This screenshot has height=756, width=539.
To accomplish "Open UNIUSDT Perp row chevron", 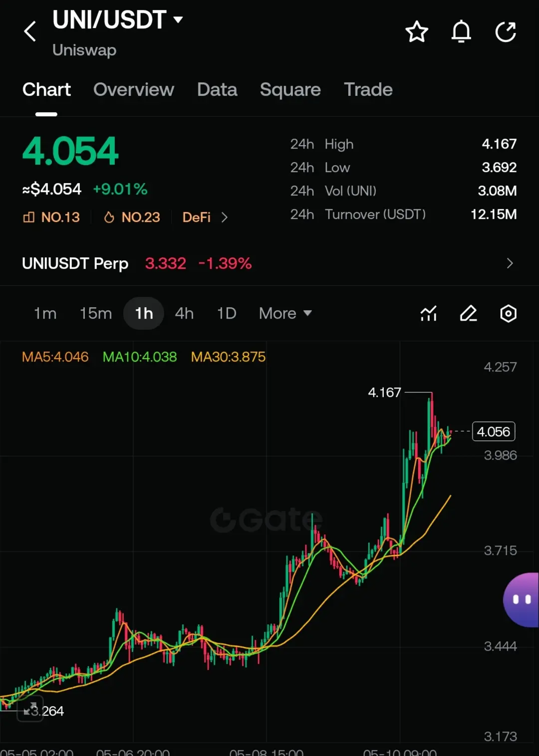I will (x=510, y=263).
